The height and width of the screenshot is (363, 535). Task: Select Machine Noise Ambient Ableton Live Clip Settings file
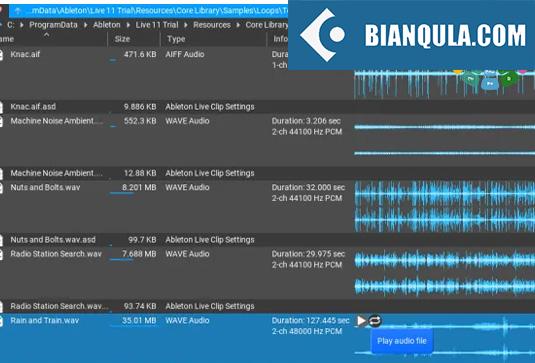(56, 173)
